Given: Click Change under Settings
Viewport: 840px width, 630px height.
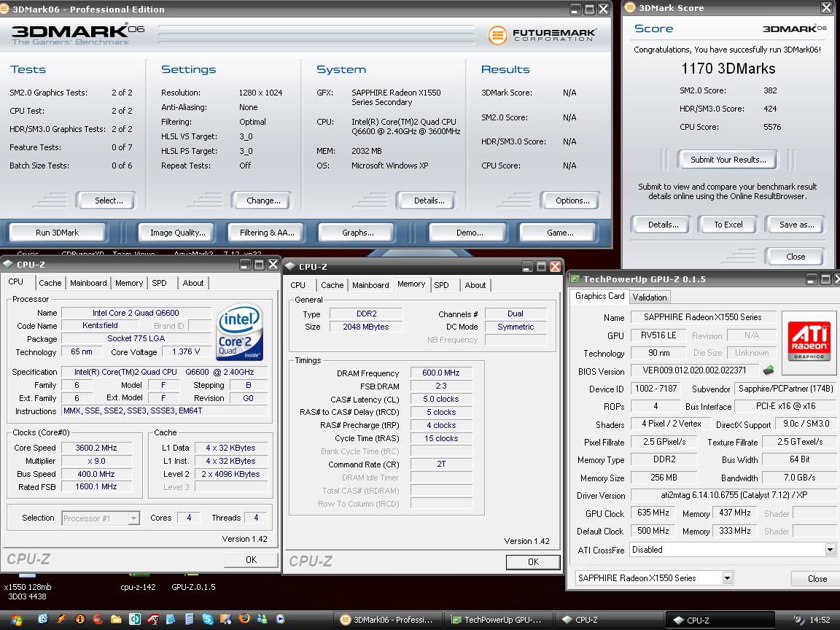Looking at the screenshot, I should pyautogui.click(x=263, y=201).
